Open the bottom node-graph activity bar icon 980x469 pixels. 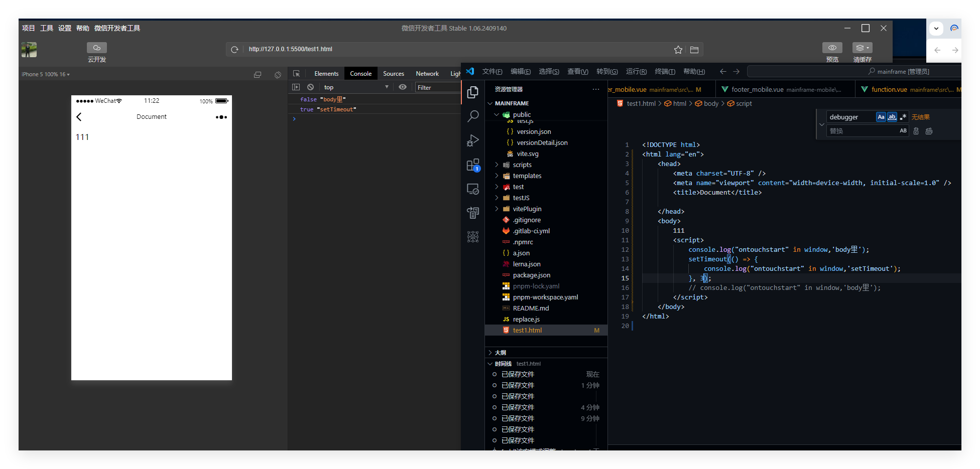coord(473,237)
